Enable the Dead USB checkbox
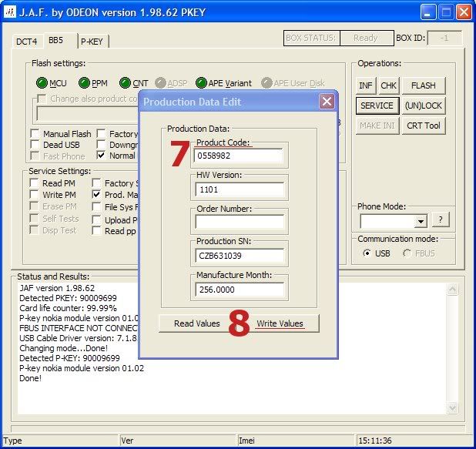Screen dimensions: 476x449 click(x=35, y=145)
